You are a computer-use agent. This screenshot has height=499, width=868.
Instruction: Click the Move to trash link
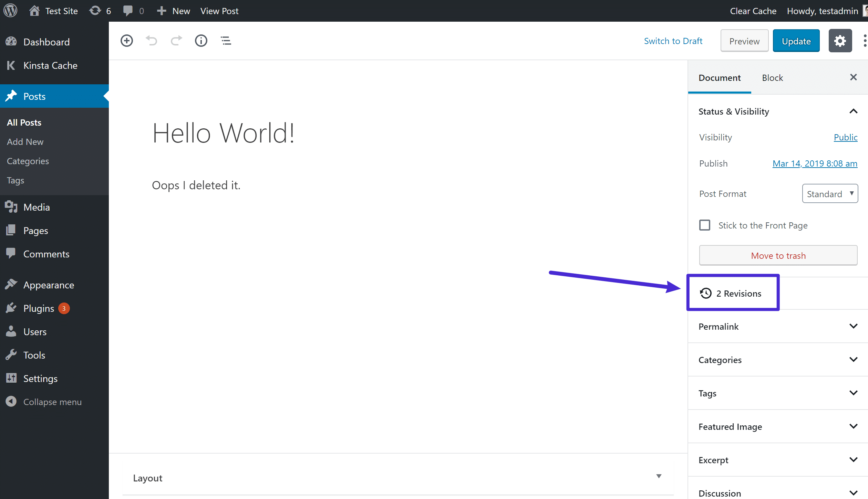tap(778, 255)
